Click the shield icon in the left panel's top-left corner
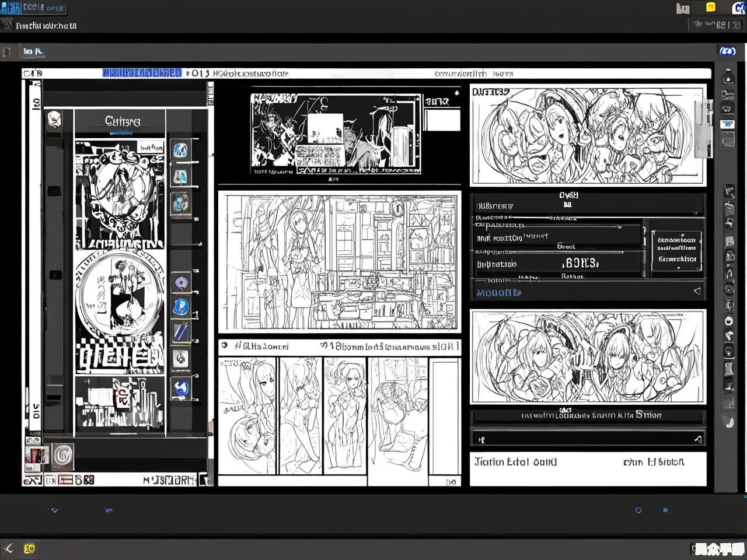The image size is (747, 560). coord(54,120)
